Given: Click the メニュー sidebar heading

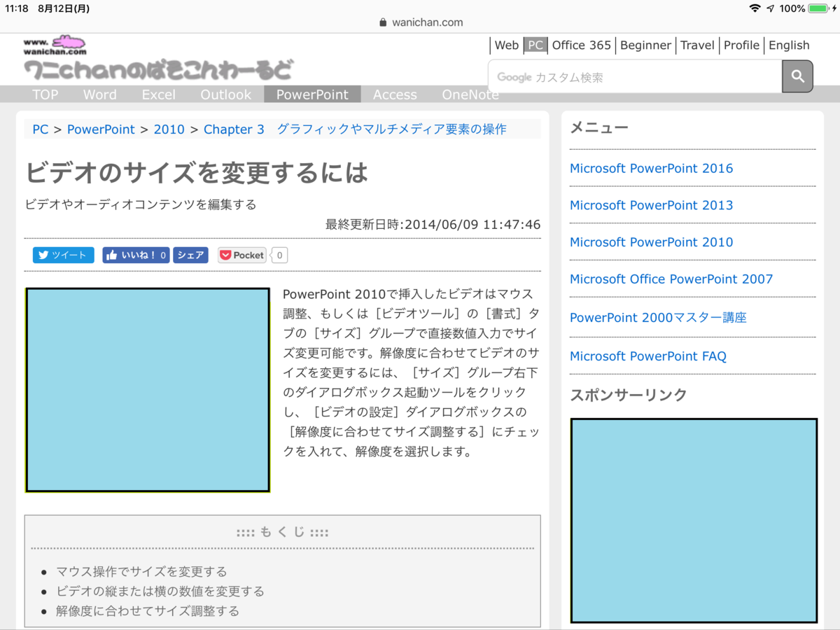Looking at the screenshot, I should [x=599, y=127].
